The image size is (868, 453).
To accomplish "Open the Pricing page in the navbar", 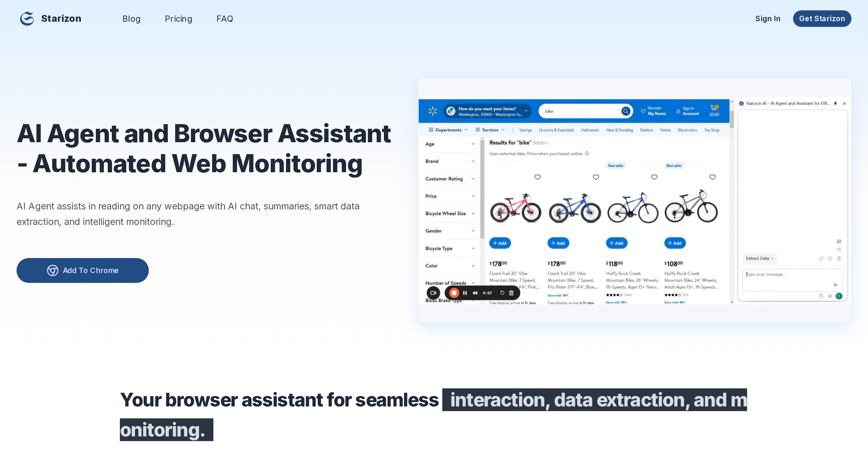I will (x=178, y=19).
